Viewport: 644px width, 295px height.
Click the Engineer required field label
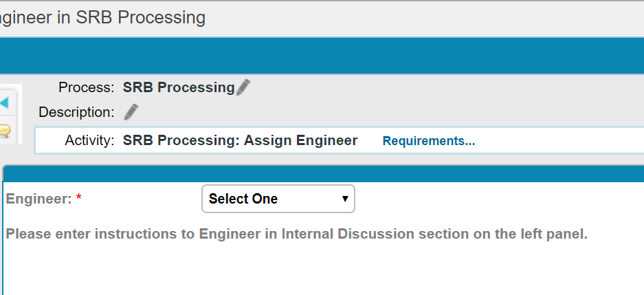point(39,199)
